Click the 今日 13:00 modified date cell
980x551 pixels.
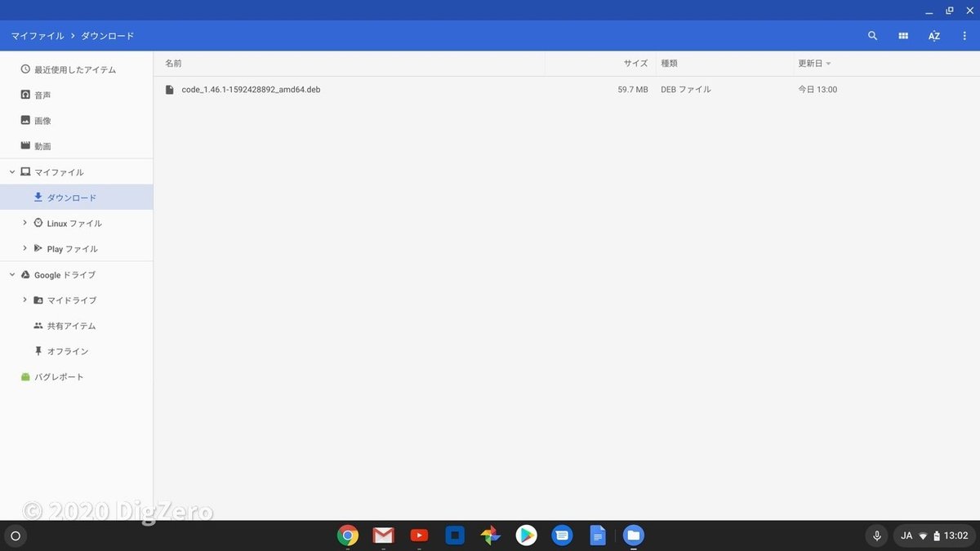[817, 90]
